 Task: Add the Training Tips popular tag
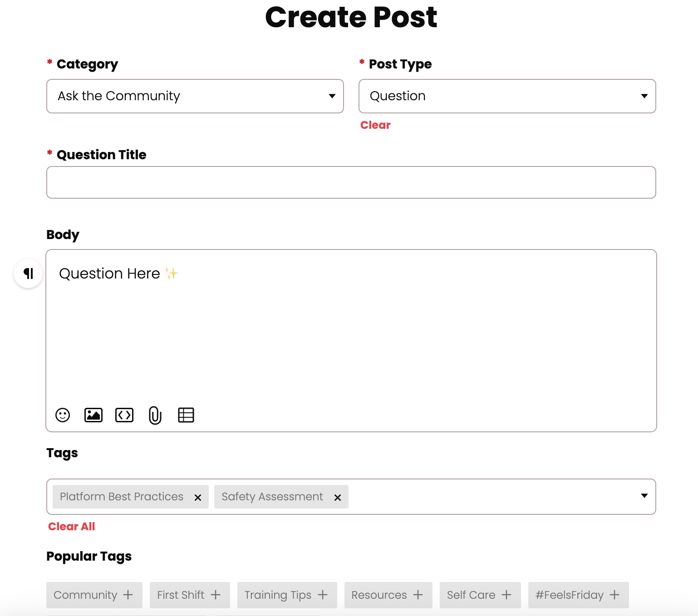tap(287, 595)
